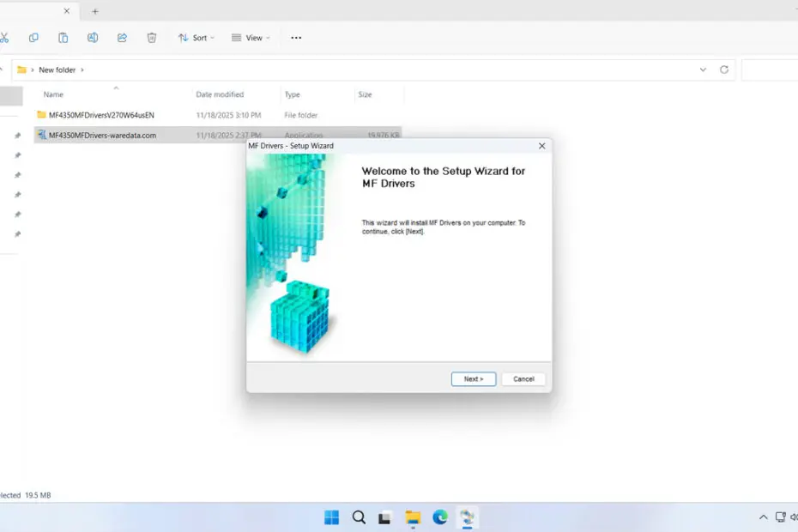798x532 pixels.
Task: Click the Rename icon in the toolbar
Action: (x=93, y=38)
